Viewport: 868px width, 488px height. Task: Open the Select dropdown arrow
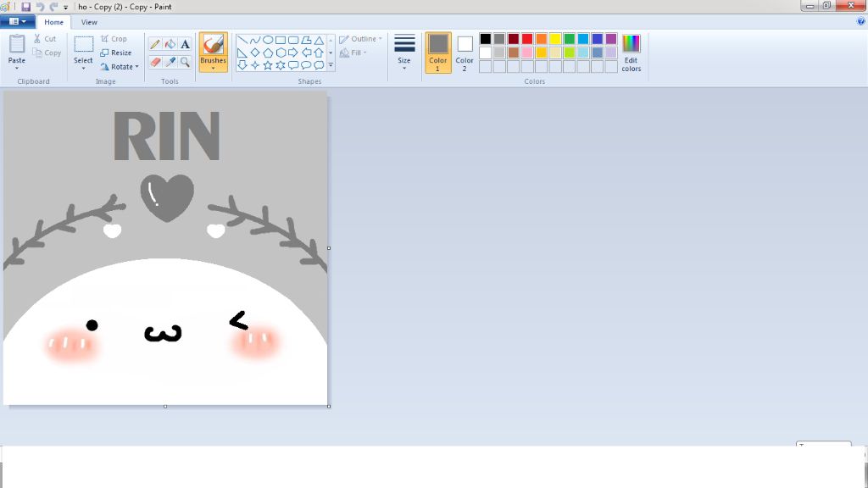83,68
